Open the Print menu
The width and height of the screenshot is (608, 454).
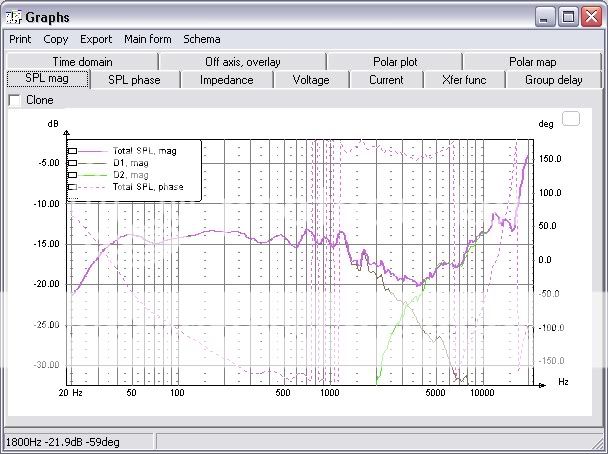point(20,39)
